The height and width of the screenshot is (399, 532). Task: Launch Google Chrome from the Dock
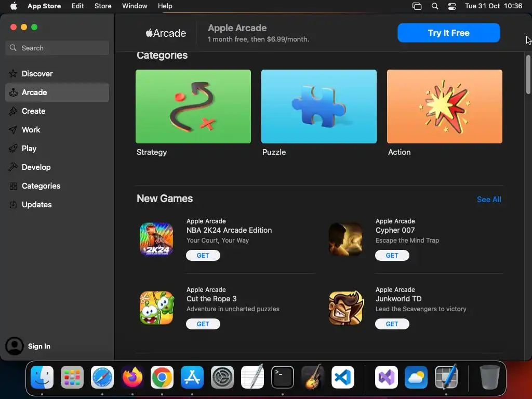pyautogui.click(x=162, y=377)
